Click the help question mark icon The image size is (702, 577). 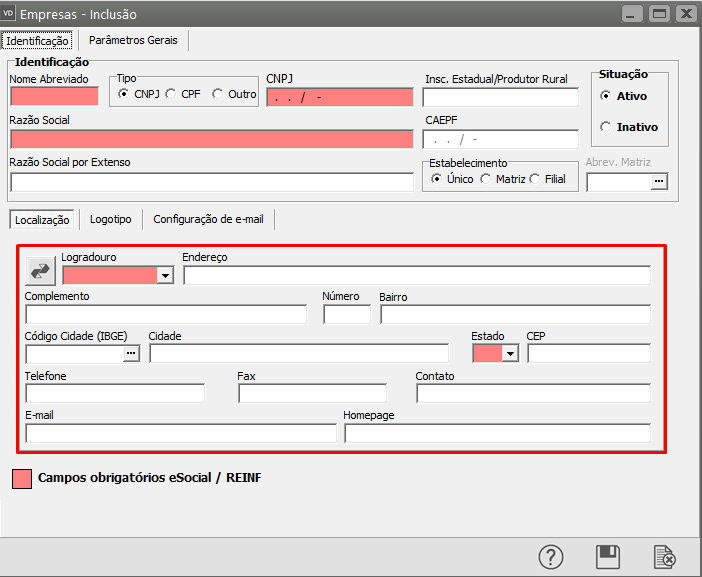(551, 556)
